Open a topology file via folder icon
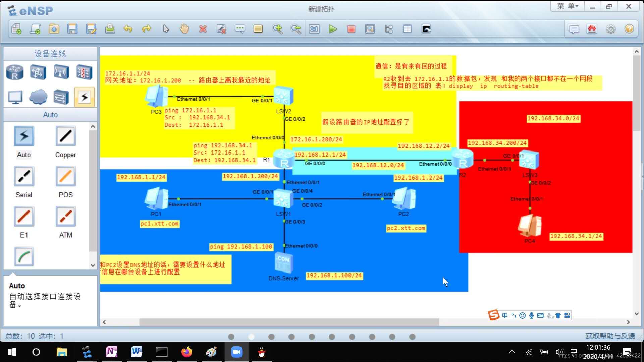Viewport: 644px width, 362px height. click(x=54, y=29)
